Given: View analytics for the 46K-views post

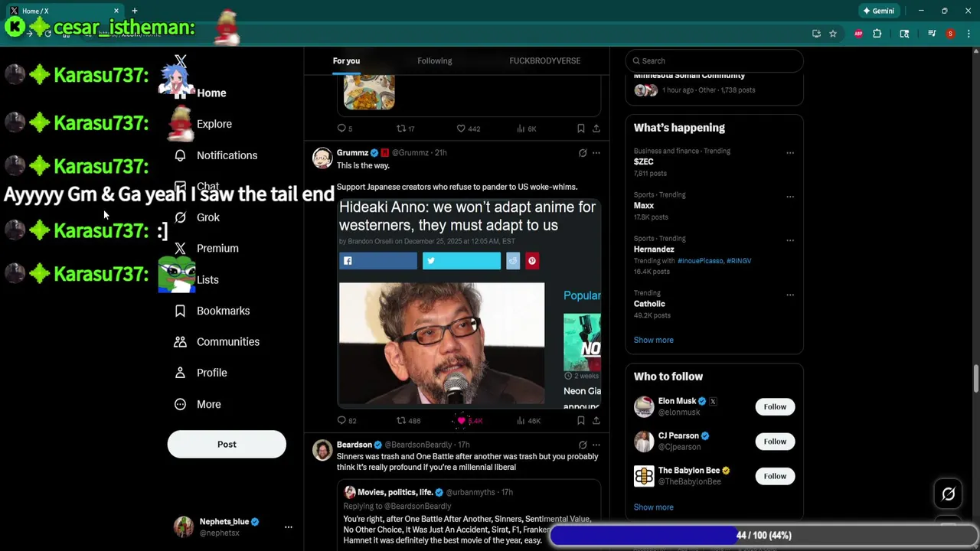Looking at the screenshot, I should 528,420.
